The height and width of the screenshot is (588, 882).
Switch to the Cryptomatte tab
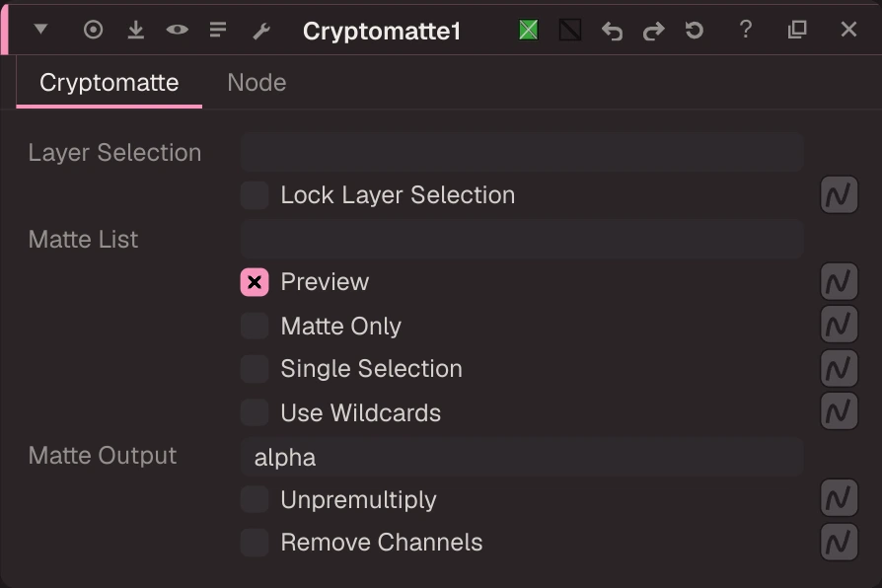coord(110,83)
